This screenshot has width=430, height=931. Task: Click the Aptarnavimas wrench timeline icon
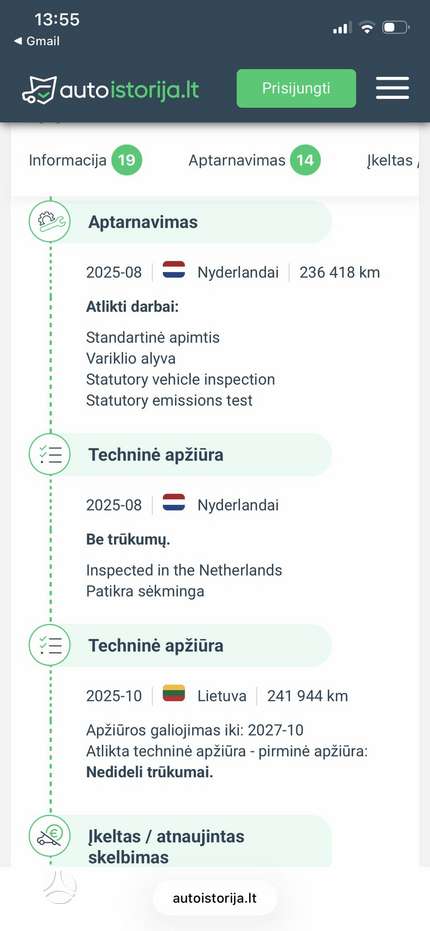50,221
